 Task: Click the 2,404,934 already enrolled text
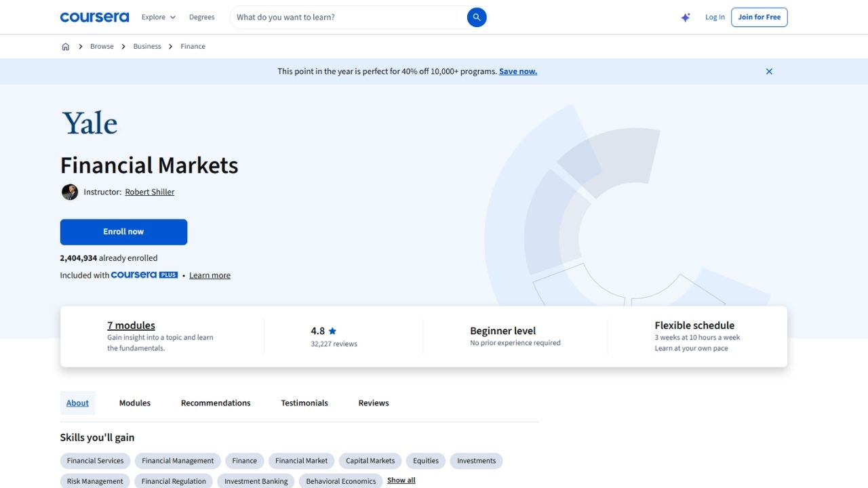coord(108,258)
